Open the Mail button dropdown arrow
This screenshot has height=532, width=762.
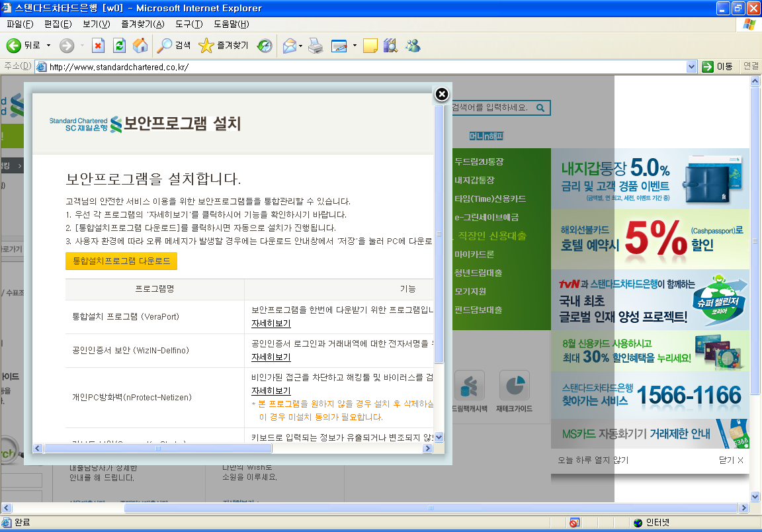pos(301,46)
